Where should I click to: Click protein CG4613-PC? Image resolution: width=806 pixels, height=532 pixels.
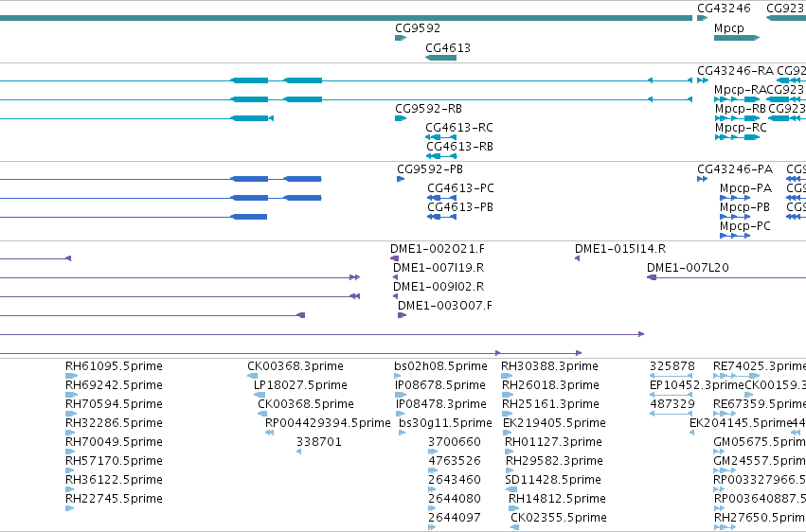[x=460, y=188]
